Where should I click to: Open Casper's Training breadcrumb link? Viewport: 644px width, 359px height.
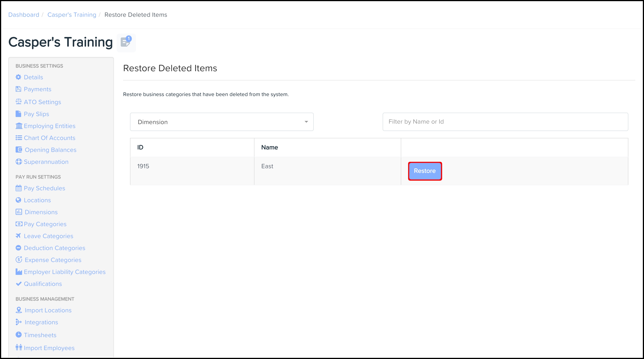(x=72, y=15)
